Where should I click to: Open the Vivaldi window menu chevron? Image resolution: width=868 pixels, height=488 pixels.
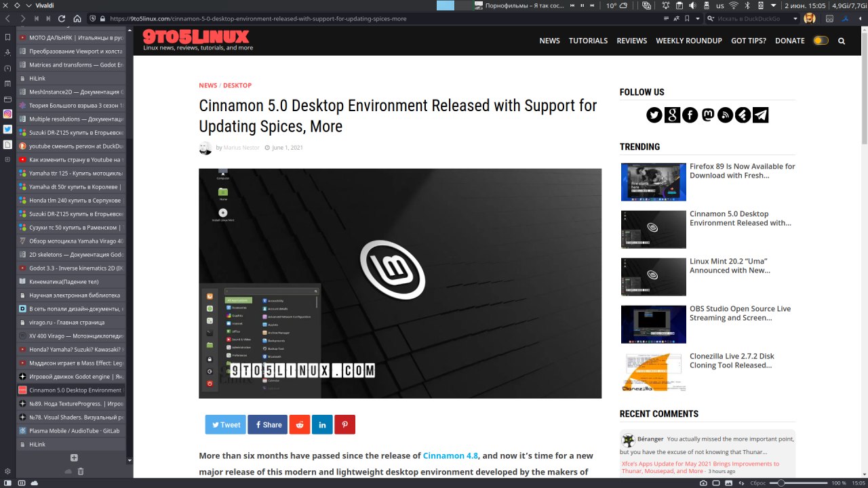click(28, 5)
